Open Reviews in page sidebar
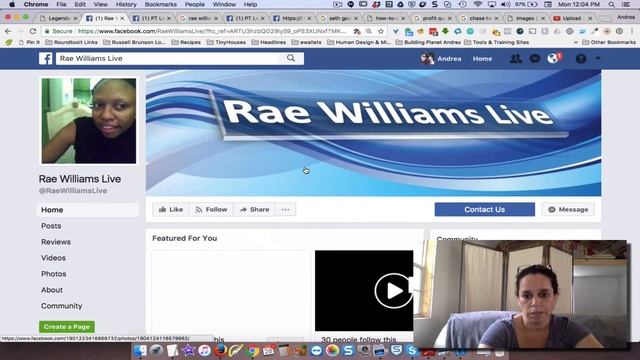This screenshot has height=360, width=640. tap(56, 242)
